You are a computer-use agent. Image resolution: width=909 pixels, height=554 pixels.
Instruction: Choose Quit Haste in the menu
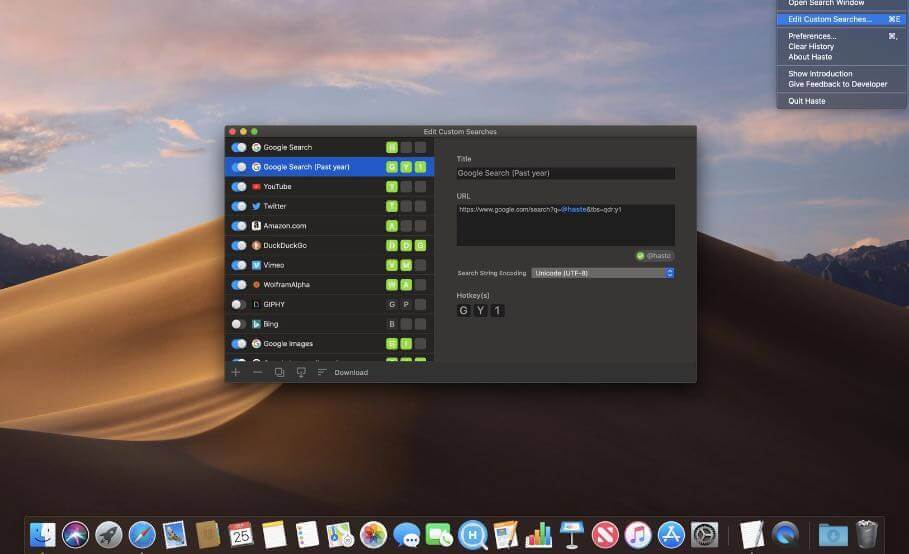click(806, 101)
